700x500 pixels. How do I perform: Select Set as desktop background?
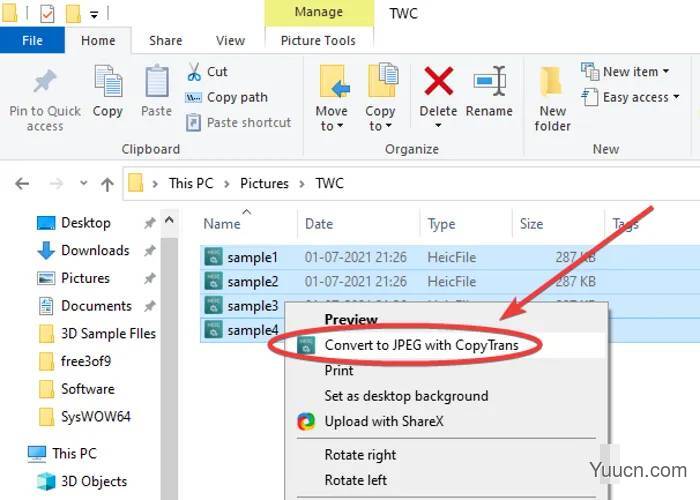coord(446,396)
